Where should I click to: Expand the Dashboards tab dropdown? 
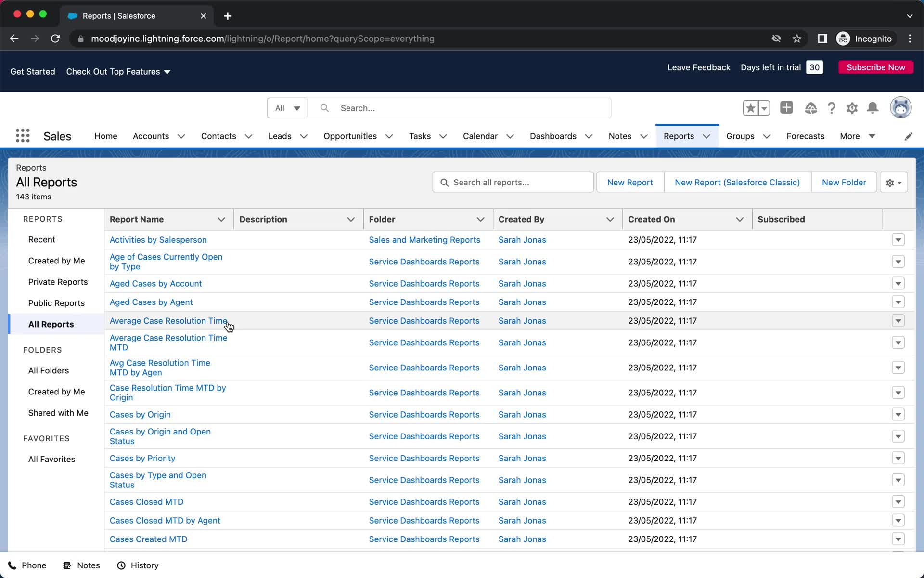[x=589, y=136]
